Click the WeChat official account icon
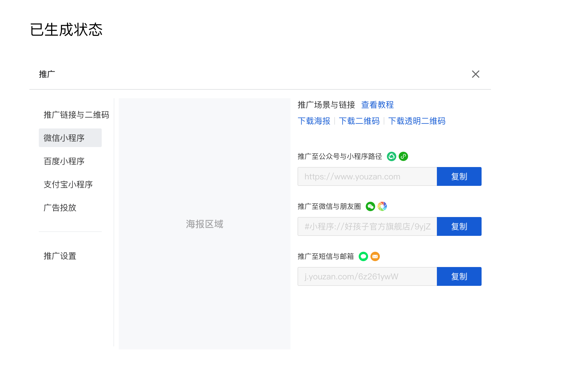The width and height of the screenshot is (588, 382). [391, 156]
